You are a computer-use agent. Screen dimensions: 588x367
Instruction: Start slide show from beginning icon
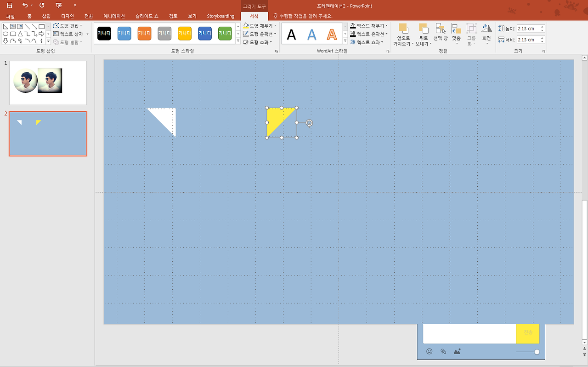[58, 6]
